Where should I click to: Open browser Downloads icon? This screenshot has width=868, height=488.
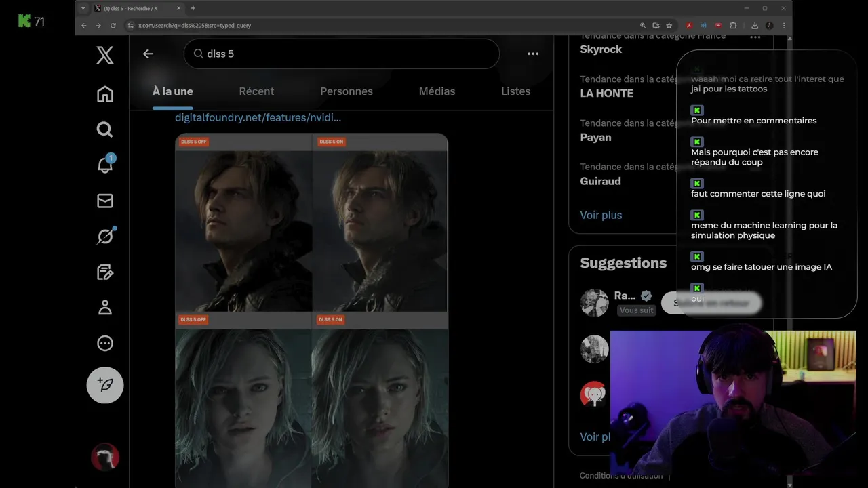click(x=755, y=25)
